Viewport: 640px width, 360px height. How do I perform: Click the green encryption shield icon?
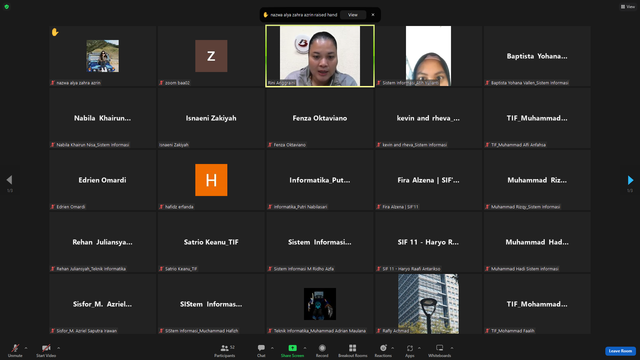pos(7,7)
